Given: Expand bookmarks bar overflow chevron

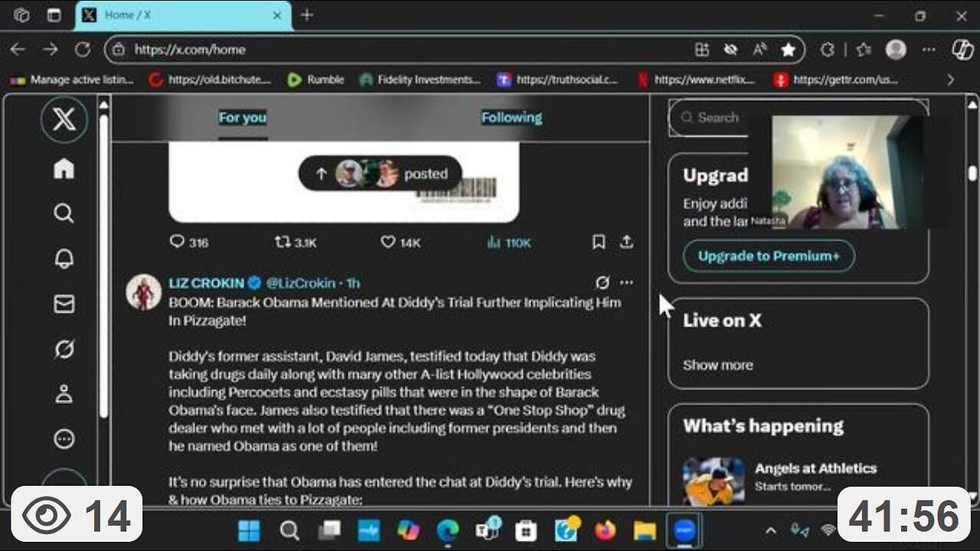Looking at the screenshot, I should tap(951, 80).
